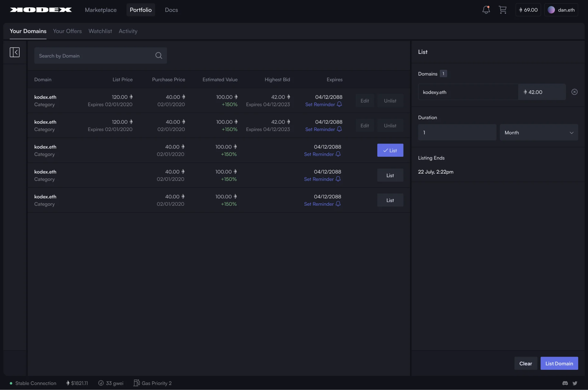Collapse the sidebar panel icon
This screenshot has height=390, width=588.
[x=15, y=52]
